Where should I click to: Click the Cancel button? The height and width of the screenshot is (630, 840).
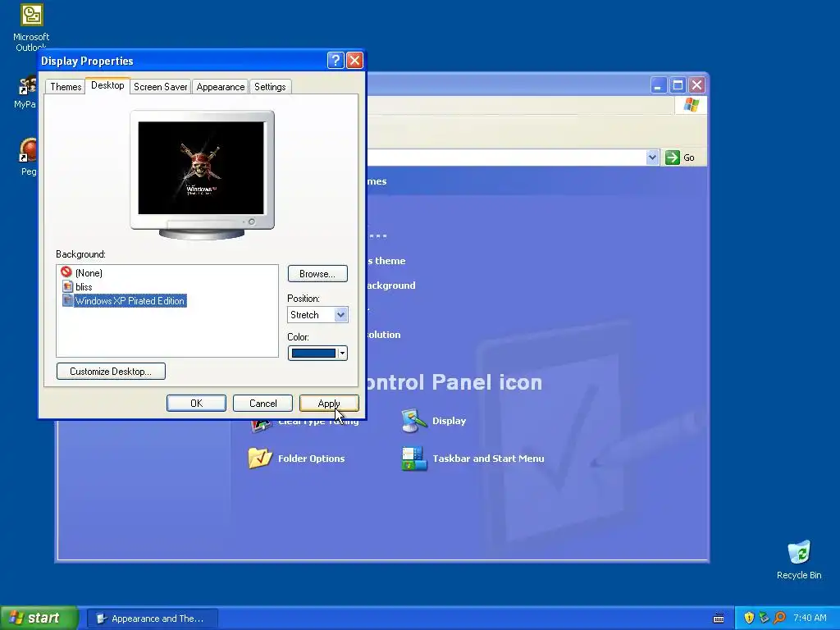pos(263,404)
